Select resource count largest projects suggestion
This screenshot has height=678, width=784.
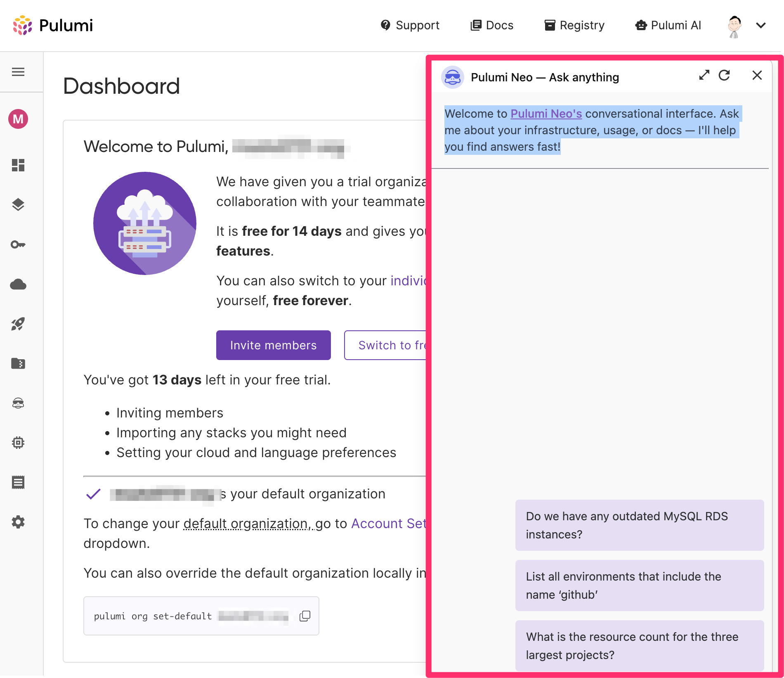[640, 646]
